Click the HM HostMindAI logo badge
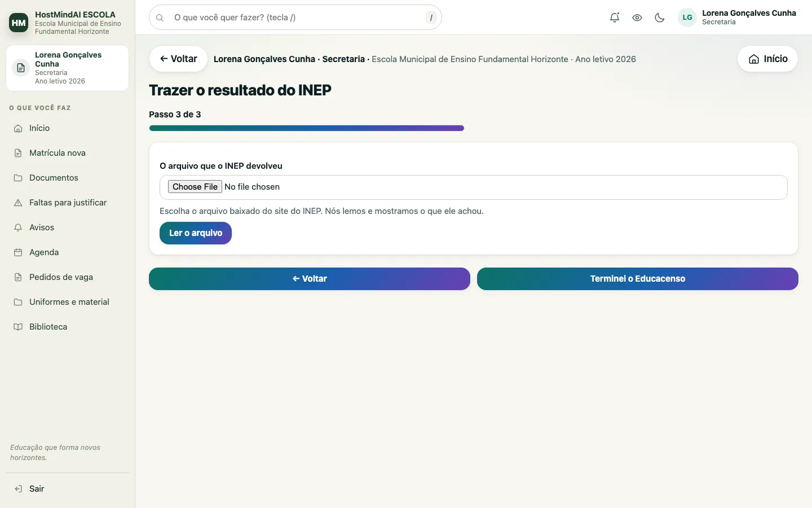Screen dimensions: 812x508 tap(19, 23)
